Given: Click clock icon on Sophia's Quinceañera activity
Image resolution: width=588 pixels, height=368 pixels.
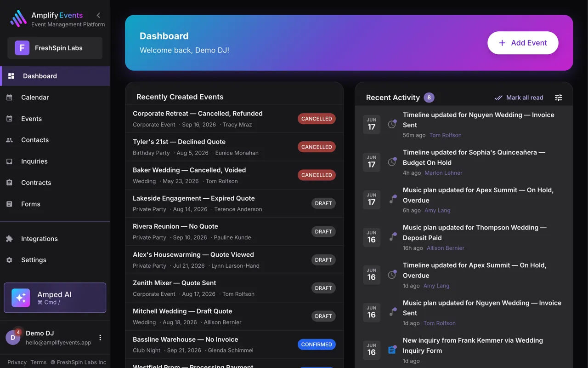Looking at the screenshot, I should 392,162.
